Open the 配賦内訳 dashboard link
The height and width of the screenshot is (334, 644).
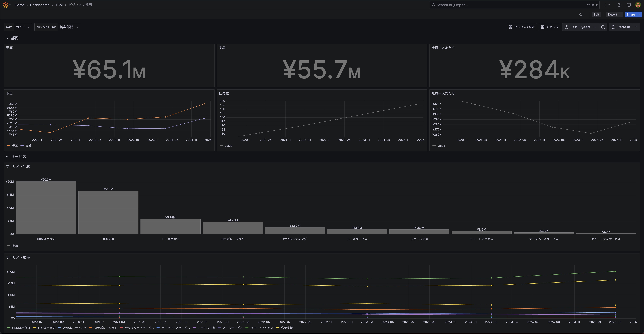(550, 27)
